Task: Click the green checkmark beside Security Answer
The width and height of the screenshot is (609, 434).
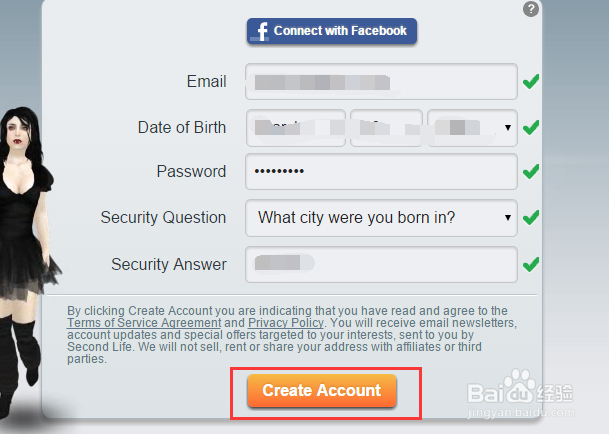Action: click(x=531, y=265)
